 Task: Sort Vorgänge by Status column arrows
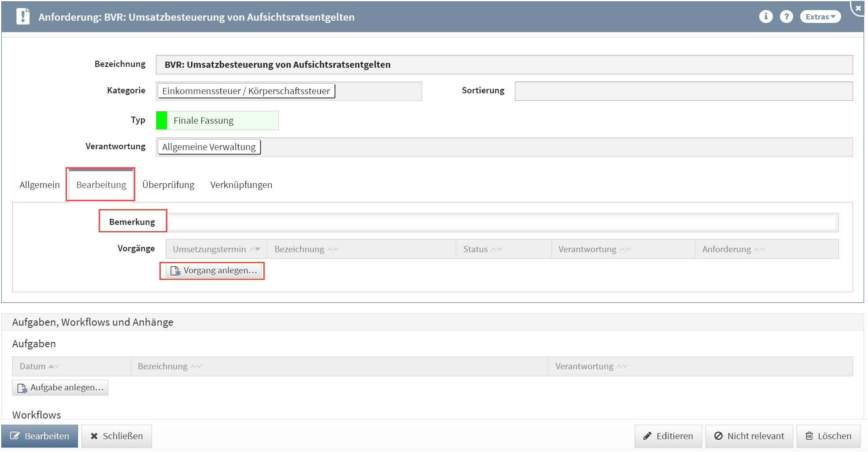click(x=496, y=249)
